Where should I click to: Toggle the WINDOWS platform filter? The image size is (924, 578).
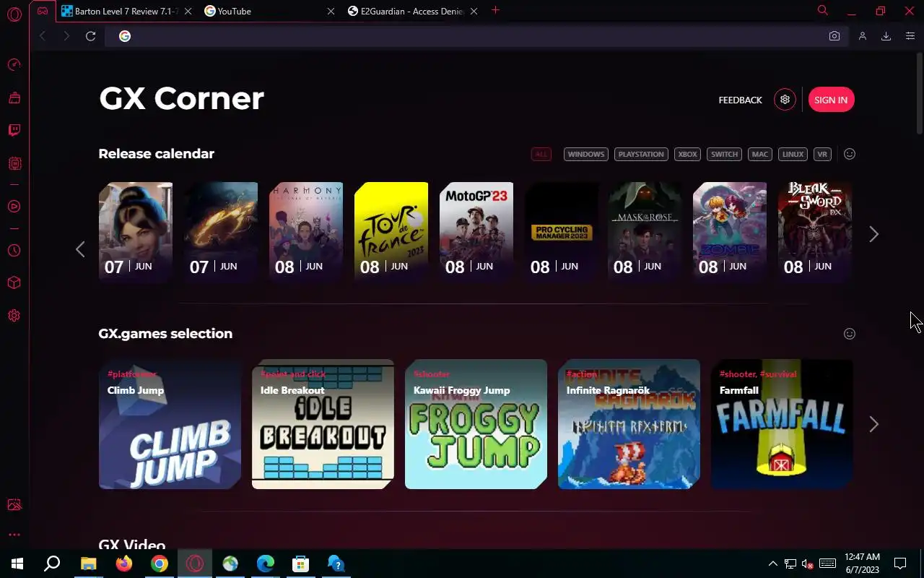(x=585, y=154)
